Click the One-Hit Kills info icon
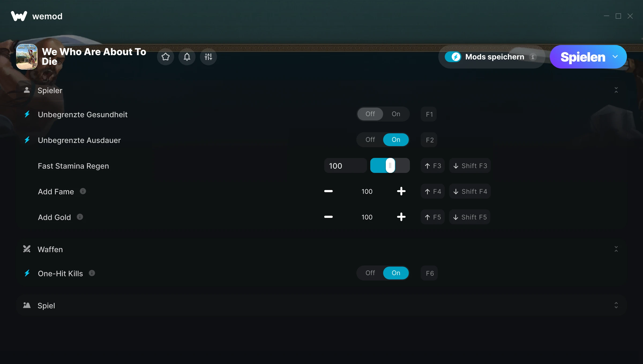This screenshot has width=643, height=364. (x=92, y=273)
